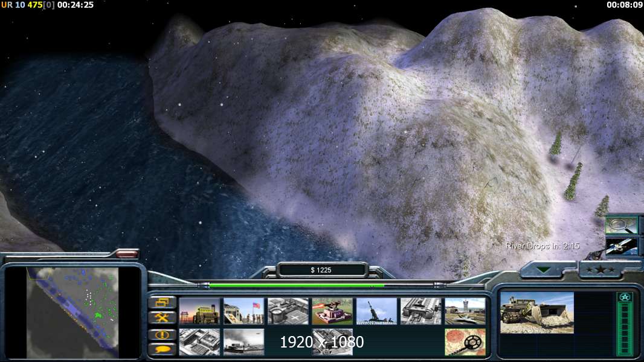This screenshot has width=644, height=362.
Task: Select the greyed build icon behind resolution text
Action: point(332,341)
